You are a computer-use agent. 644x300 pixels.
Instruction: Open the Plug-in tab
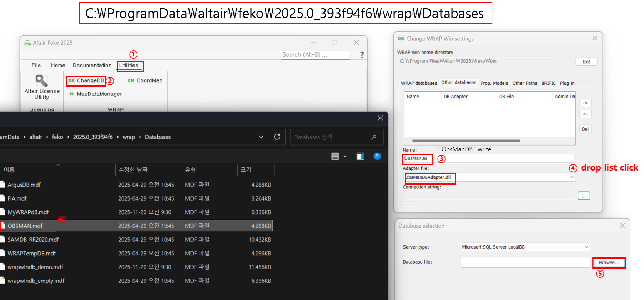coord(567,83)
